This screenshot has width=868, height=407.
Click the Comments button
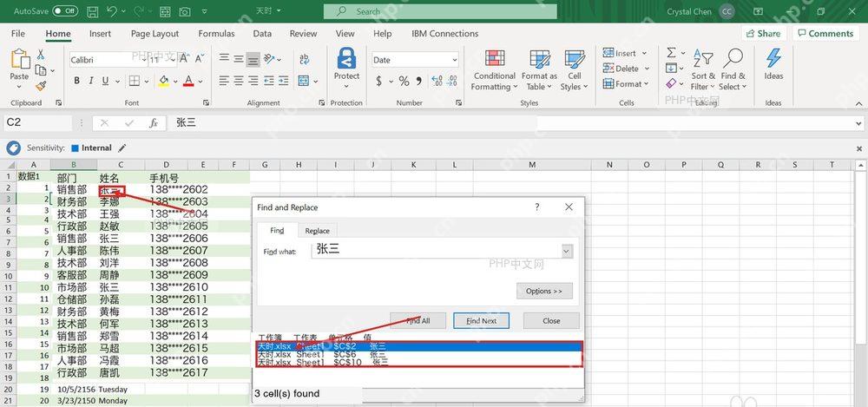825,33
